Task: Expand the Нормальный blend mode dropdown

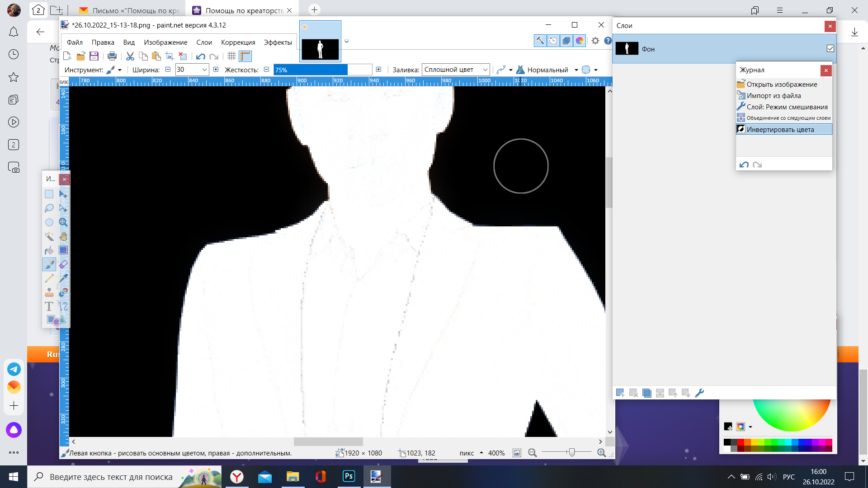Action: click(x=576, y=70)
